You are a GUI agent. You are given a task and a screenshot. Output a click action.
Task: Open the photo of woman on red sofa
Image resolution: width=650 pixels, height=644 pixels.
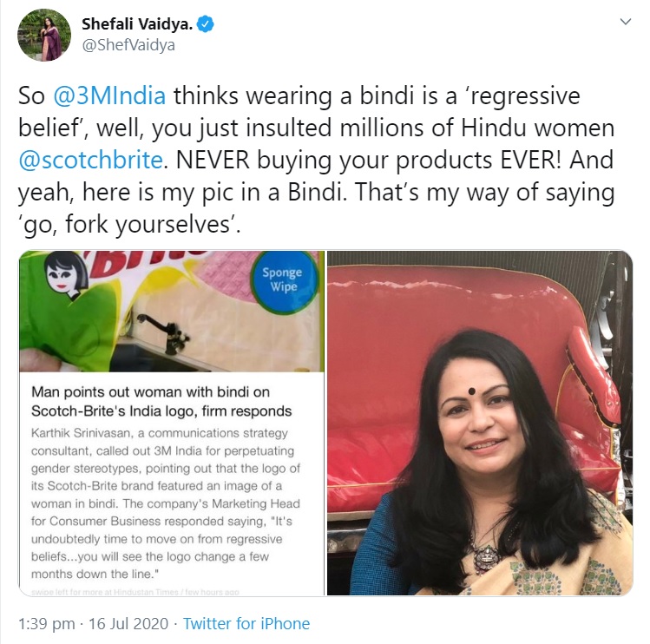click(480, 423)
